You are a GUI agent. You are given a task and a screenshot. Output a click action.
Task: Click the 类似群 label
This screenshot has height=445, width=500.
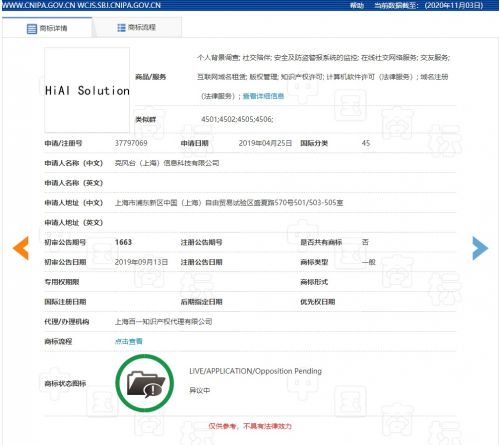[145, 119]
